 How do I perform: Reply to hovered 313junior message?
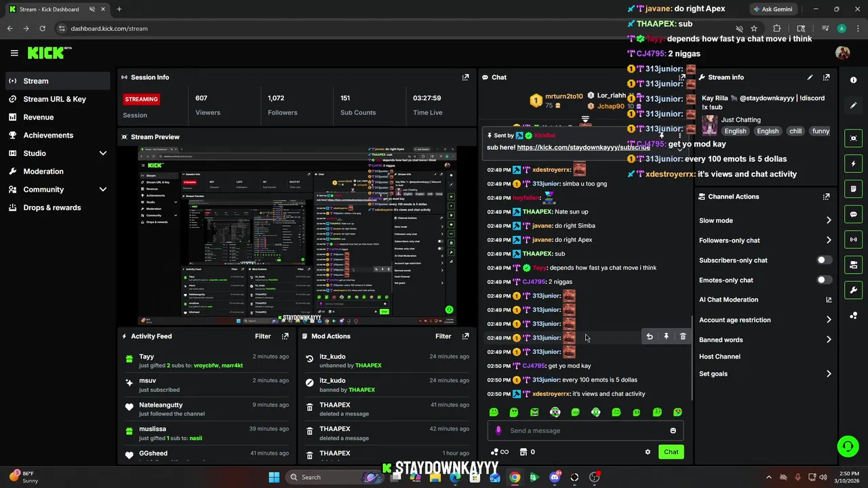tap(650, 337)
